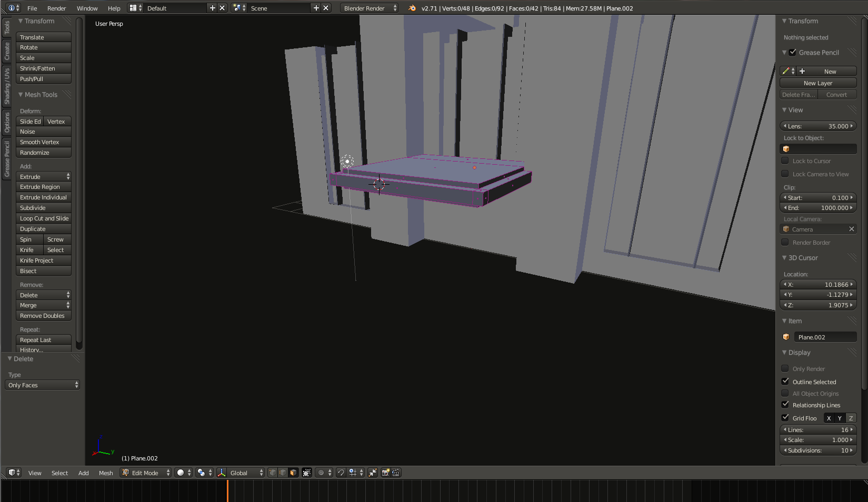Image resolution: width=868 pixels, height=502 pixels.
Task: Click the Loop Cut and Slide button
Action: click(44, 218)
